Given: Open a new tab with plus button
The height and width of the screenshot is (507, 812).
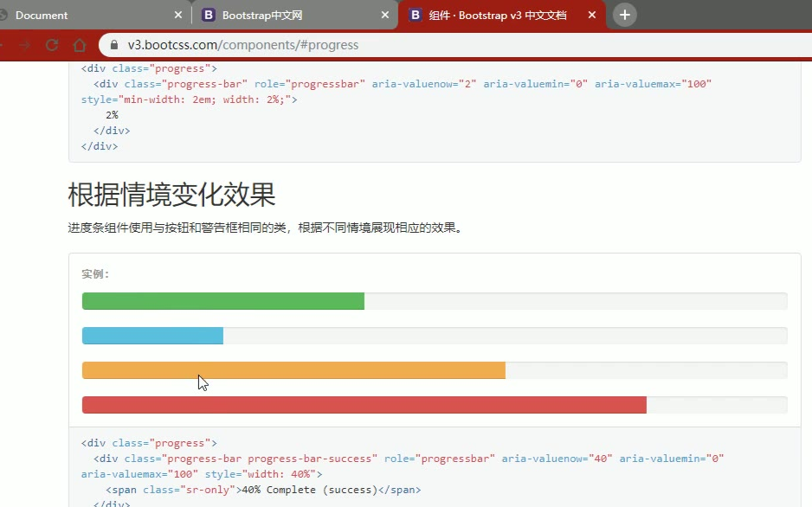Looking at the screenshot, I should [x=624, y=15].
